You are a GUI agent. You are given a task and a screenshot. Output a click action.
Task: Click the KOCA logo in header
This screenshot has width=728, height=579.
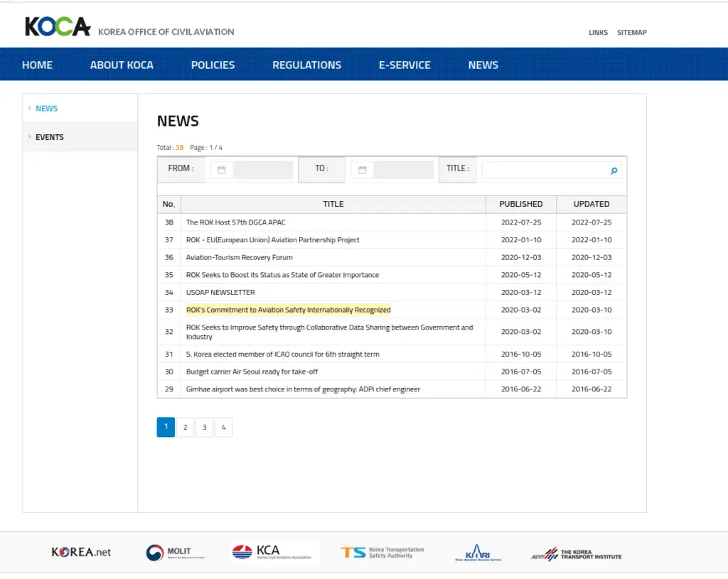(58, 27)
